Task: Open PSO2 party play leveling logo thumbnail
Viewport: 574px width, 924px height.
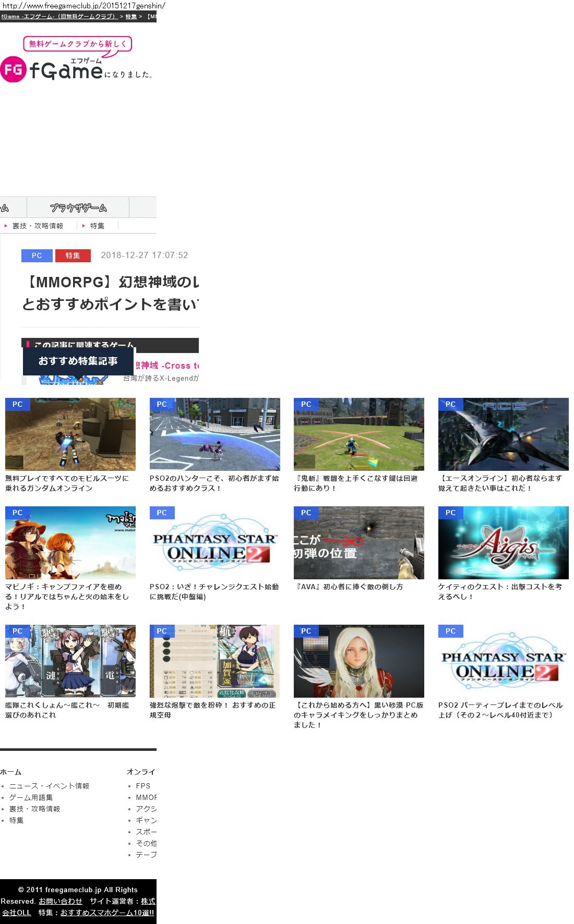Action: (504, 661)
